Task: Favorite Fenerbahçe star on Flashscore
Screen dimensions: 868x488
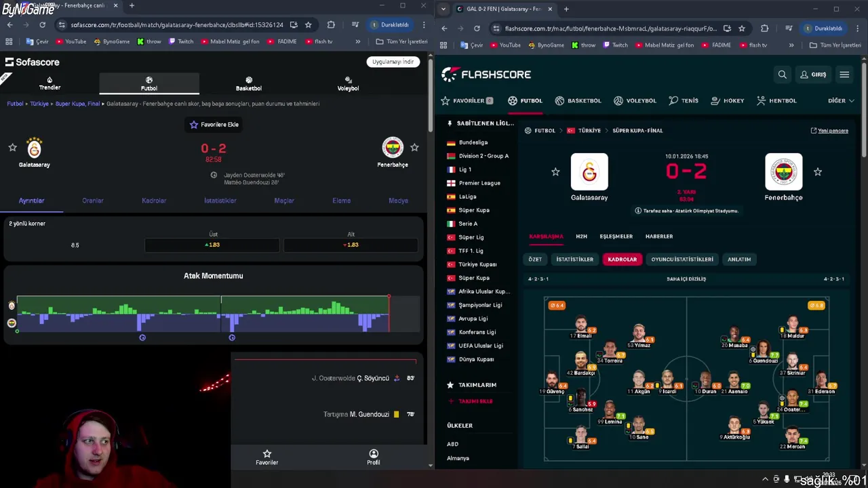Action: 818,172
